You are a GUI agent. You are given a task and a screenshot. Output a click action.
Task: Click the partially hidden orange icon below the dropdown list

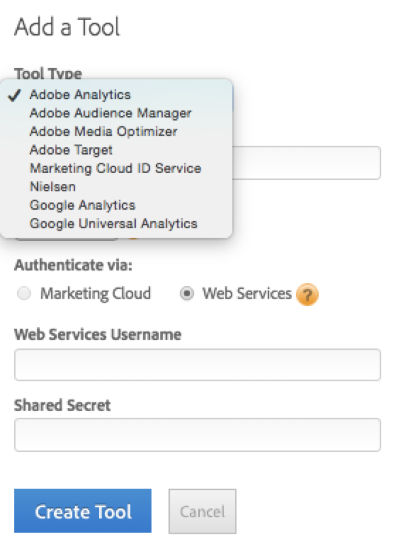click(x=133, y=239)
